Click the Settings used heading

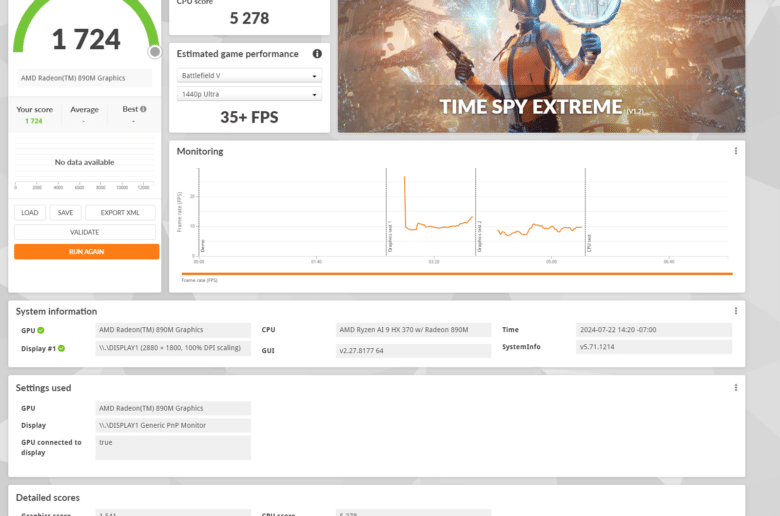pyautogui.click(x=43, y=388)
